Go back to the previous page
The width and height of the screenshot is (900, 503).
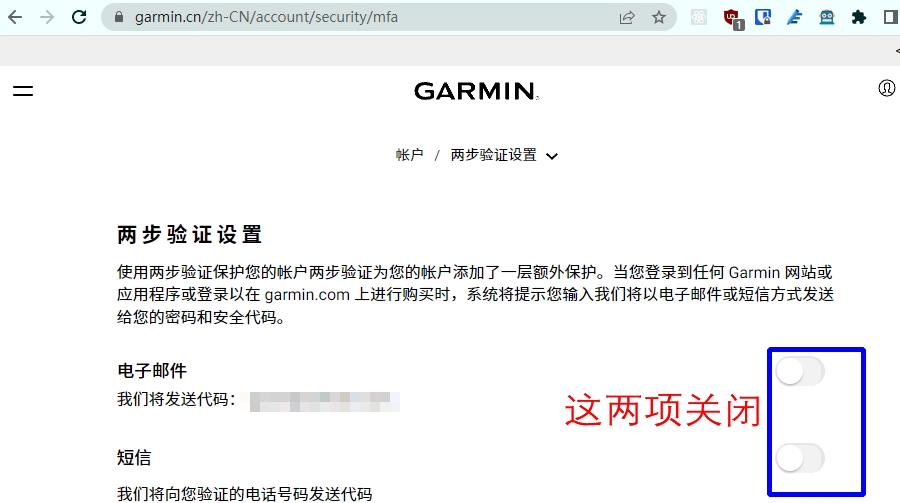[15, 17]
